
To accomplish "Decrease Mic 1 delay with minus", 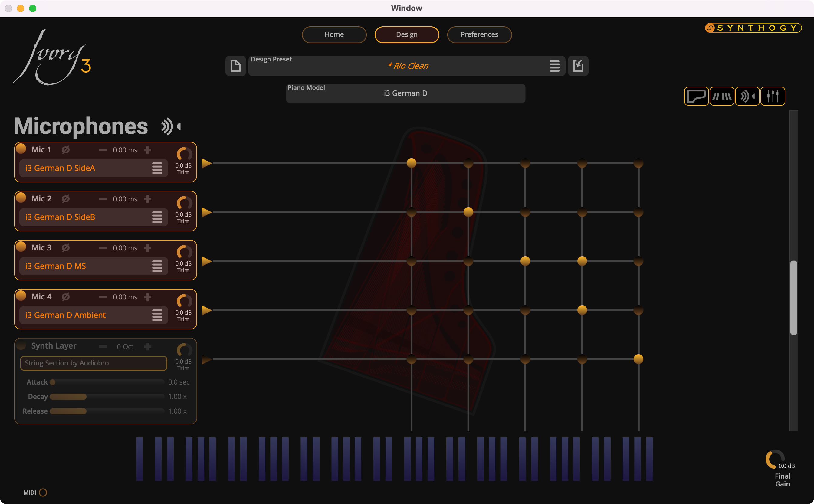I will tap(103, 150).
